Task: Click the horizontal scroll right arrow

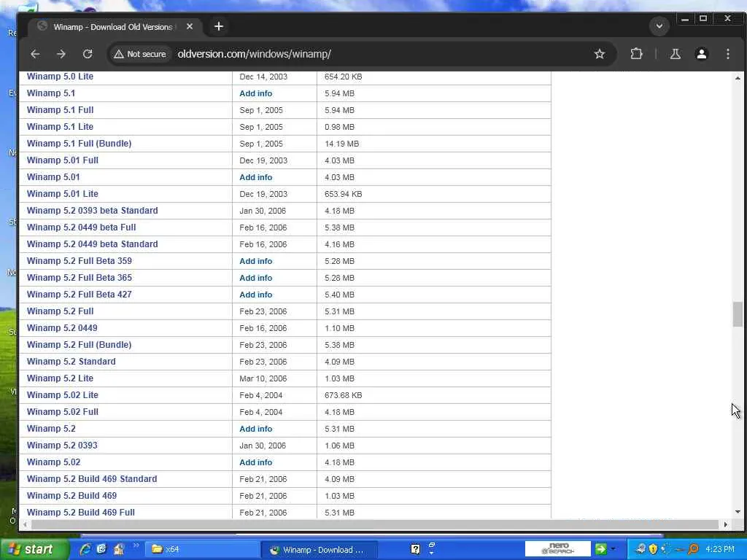Action: coord(725,524)
